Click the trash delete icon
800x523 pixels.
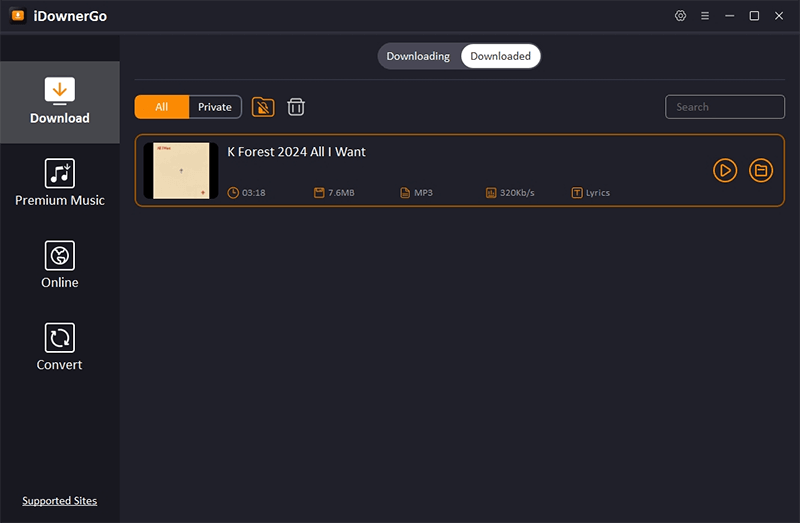pos(296,107)
